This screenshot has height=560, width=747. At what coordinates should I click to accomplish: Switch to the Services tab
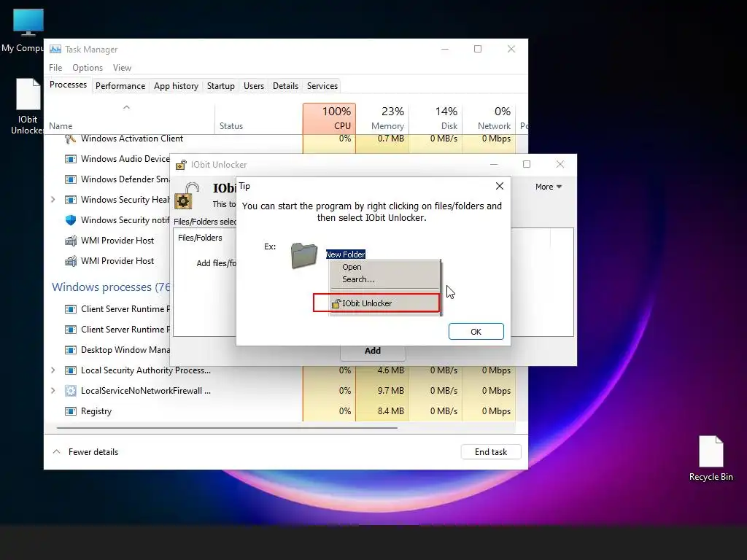pyautogui.click(x=322, y=86)
